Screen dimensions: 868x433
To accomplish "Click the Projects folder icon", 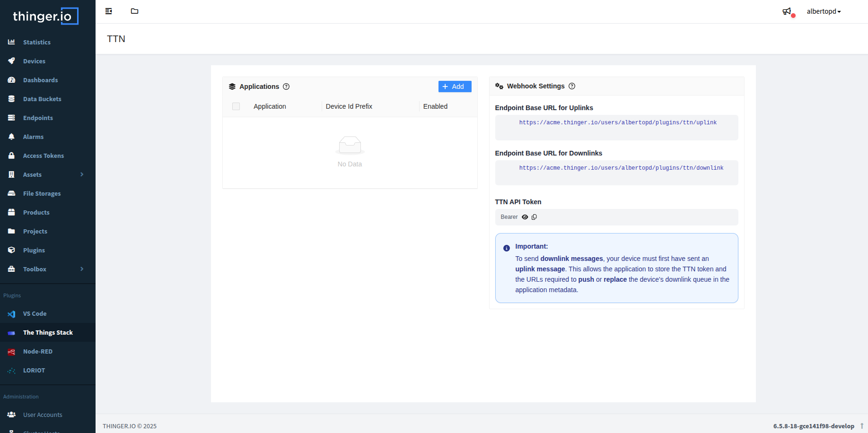I will tap(11, 231).
